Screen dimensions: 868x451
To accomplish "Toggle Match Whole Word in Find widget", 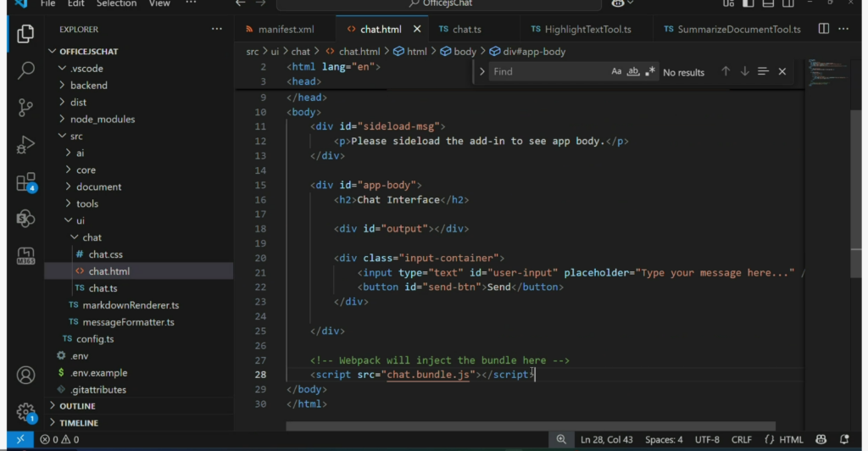I will click(x=633, y=72).
